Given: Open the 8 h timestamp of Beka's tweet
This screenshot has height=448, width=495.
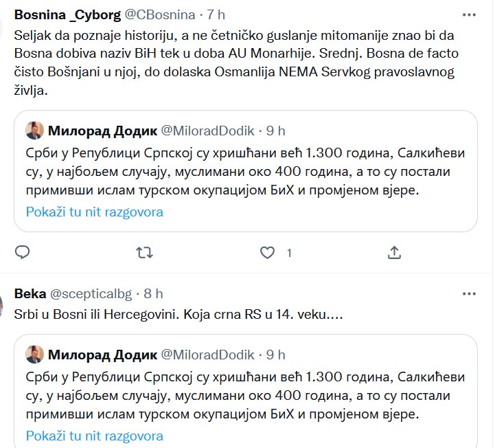Looking at the screenshot, I should pos(153,294).
